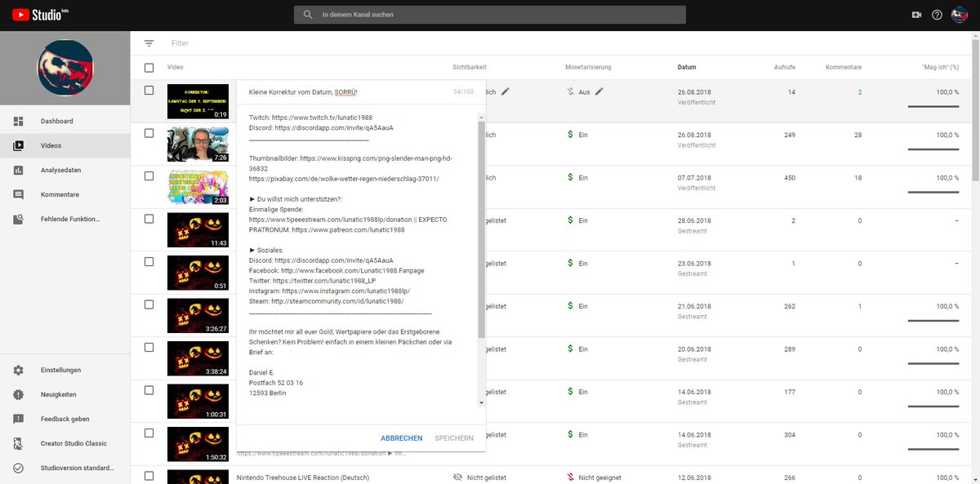Sort by the Aufrufe column header
This screenshot has width=980, height=484.
pyautogui.click(x=785, y=67)
